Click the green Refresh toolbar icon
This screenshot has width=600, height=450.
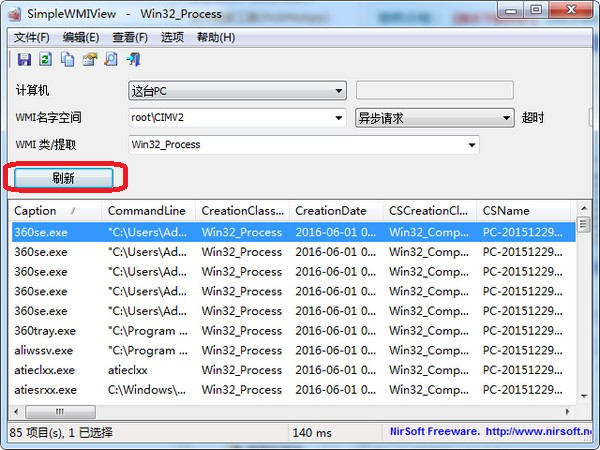tap(46, 59)
